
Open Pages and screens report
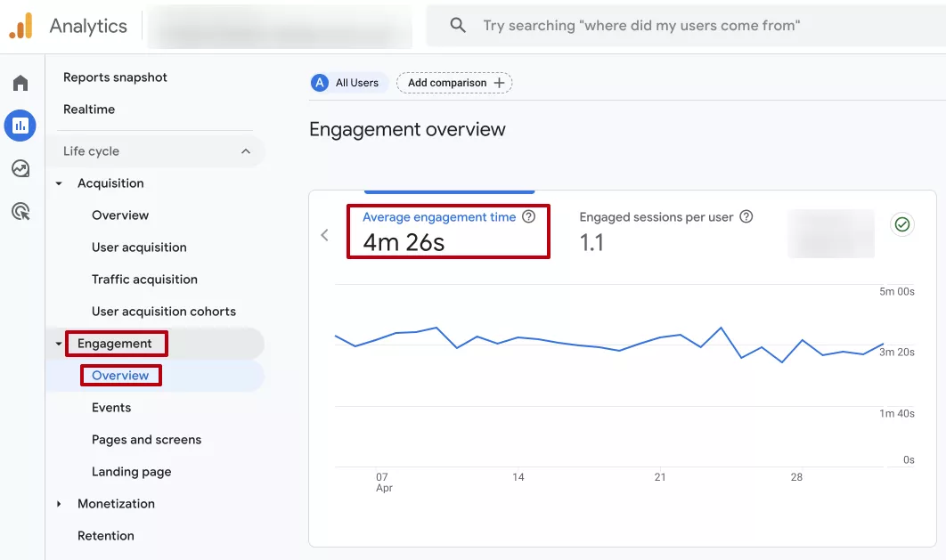147,440
